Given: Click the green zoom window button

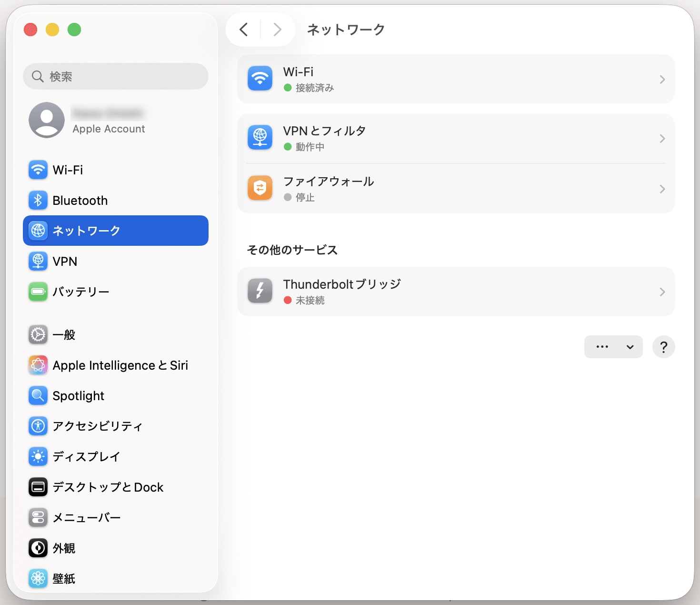Looking at the screenshot, I should pyautogui.click(x=74, y=30).
